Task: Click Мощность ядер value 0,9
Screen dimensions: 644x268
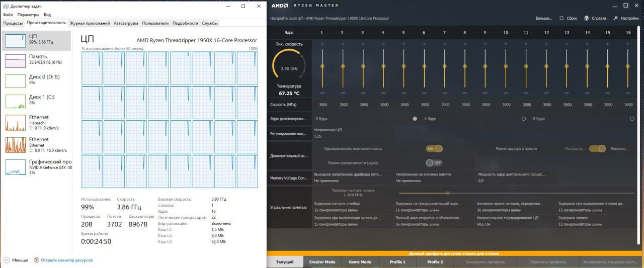Action: pos(480,181)
